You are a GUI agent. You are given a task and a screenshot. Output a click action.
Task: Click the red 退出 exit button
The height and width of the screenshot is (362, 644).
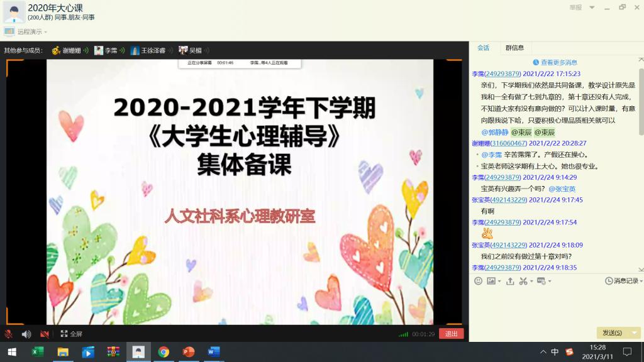pos(451,334)
